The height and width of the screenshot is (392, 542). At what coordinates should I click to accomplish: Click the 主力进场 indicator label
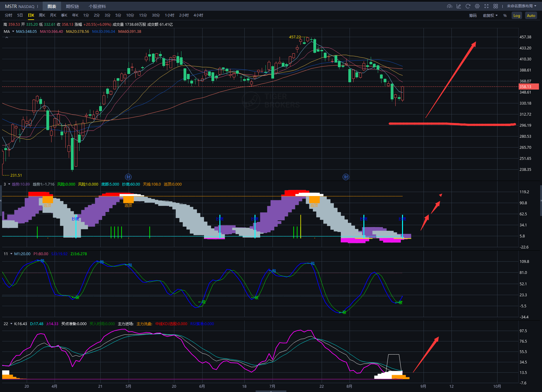(x=126, y=324)
